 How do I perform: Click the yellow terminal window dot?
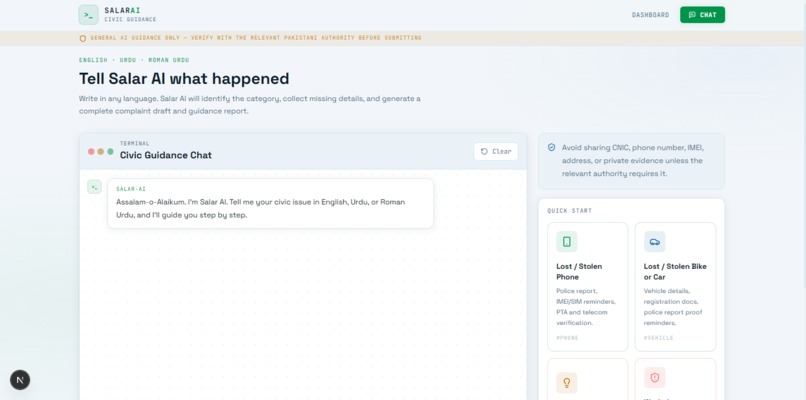click(x=101, y=152)
